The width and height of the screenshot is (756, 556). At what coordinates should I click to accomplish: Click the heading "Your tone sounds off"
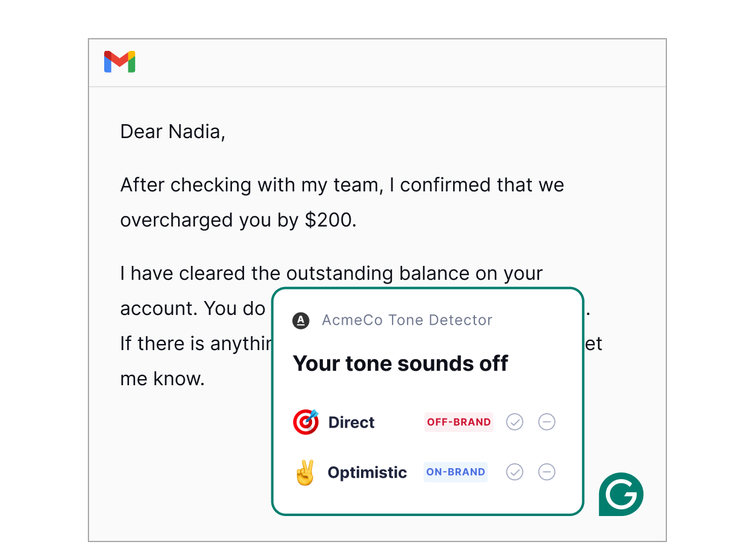400,363
